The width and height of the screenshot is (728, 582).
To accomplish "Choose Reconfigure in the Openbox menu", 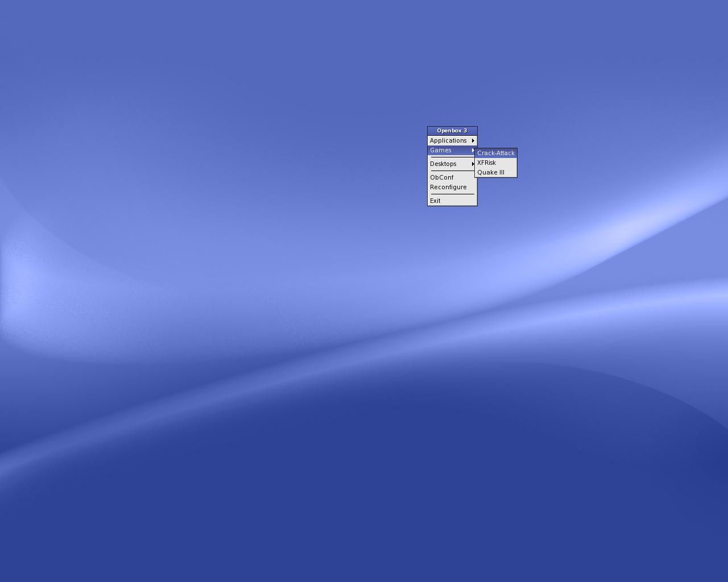I will pyautogui.click(x=452, y=187).
